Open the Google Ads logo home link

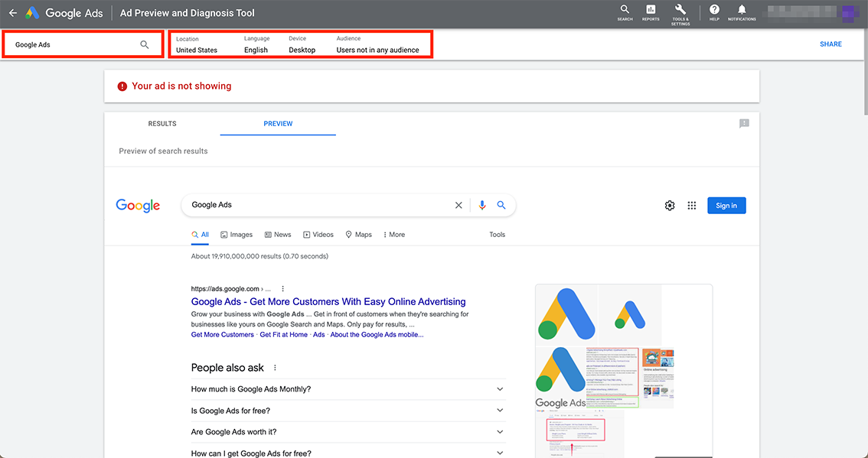[x=64, y=13]
